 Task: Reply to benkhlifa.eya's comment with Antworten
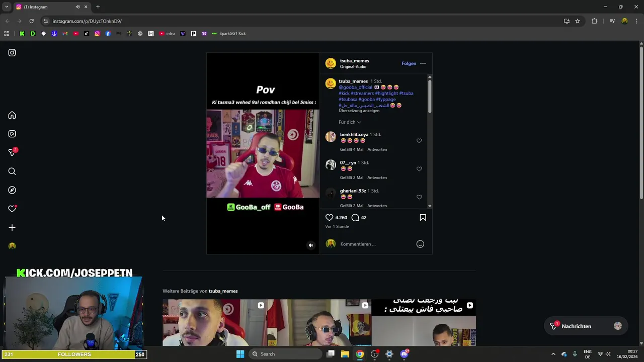(377, 149)
